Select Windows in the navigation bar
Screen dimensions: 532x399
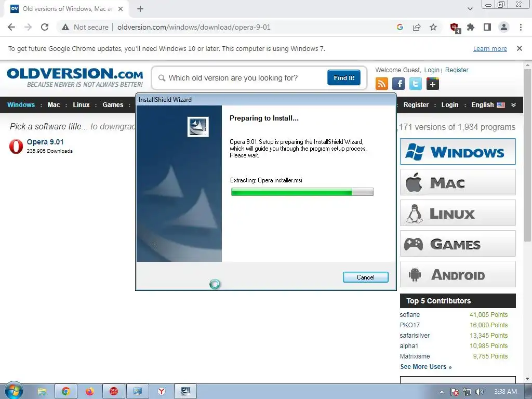21,105
